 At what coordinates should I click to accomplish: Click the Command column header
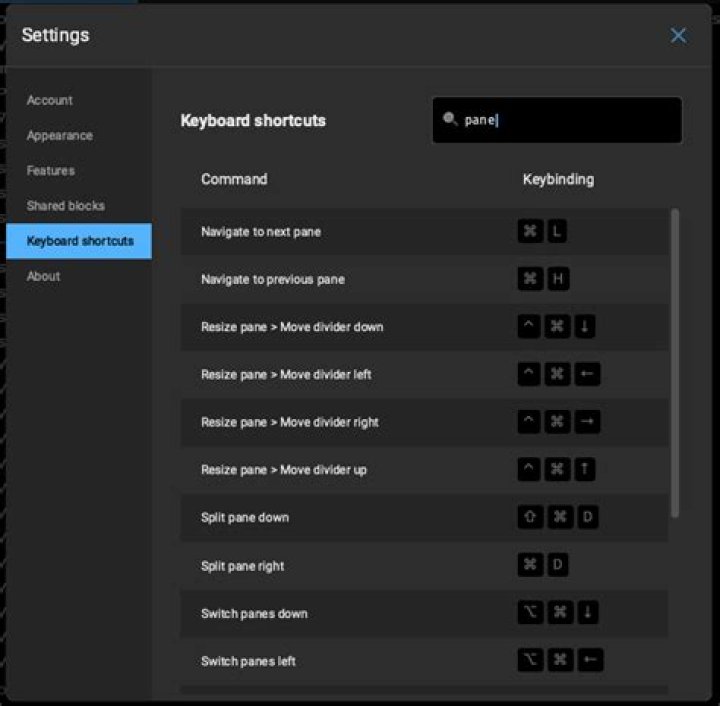(x=234, y=179)
